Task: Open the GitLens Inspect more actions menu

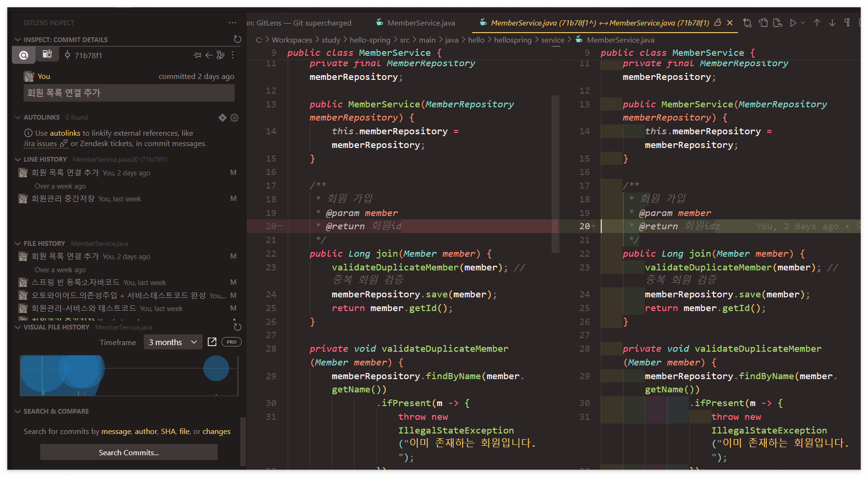Action: click(232, 22)
